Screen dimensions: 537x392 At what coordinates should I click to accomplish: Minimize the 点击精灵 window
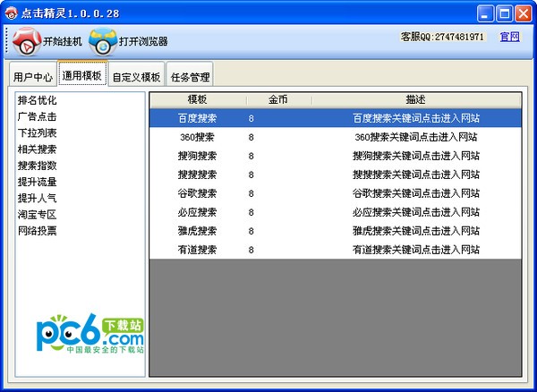[485, 13]
